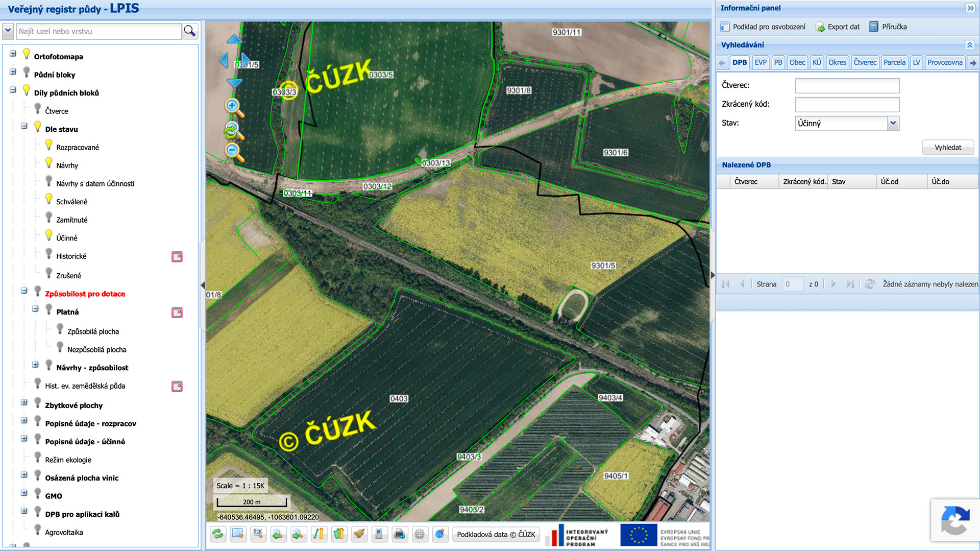Click the broom clear-selection tool
This screenshot has height=551, width=980.
click(359, 534)
